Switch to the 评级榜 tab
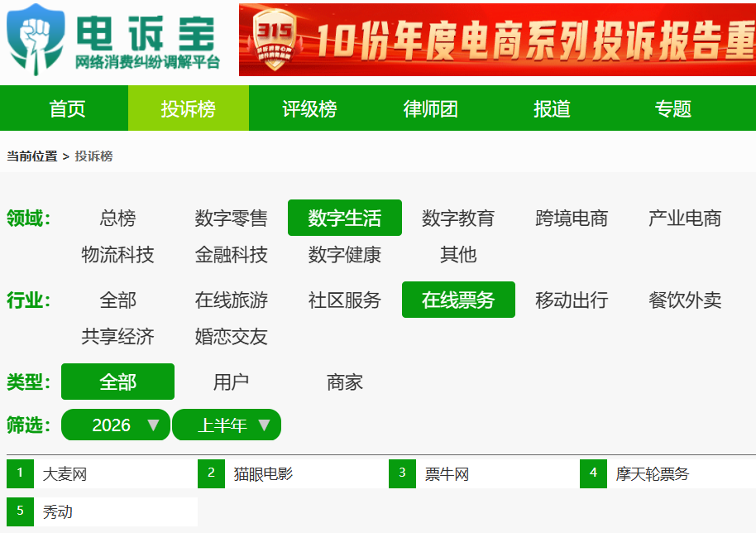This screenshot has height=533, width=756. coord(309,108)
